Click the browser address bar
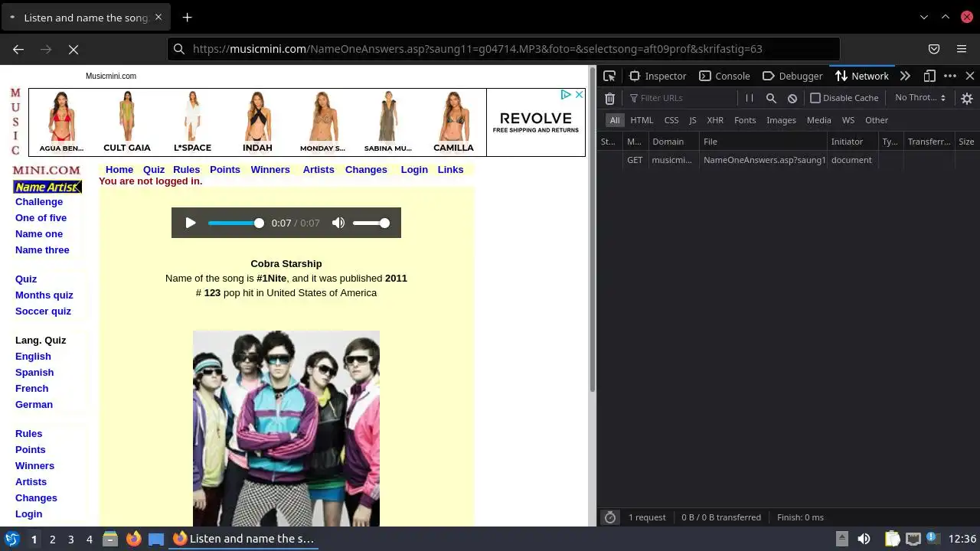Image resolution: width=980 pixels, height=551 pixels. tap(504, 49)
